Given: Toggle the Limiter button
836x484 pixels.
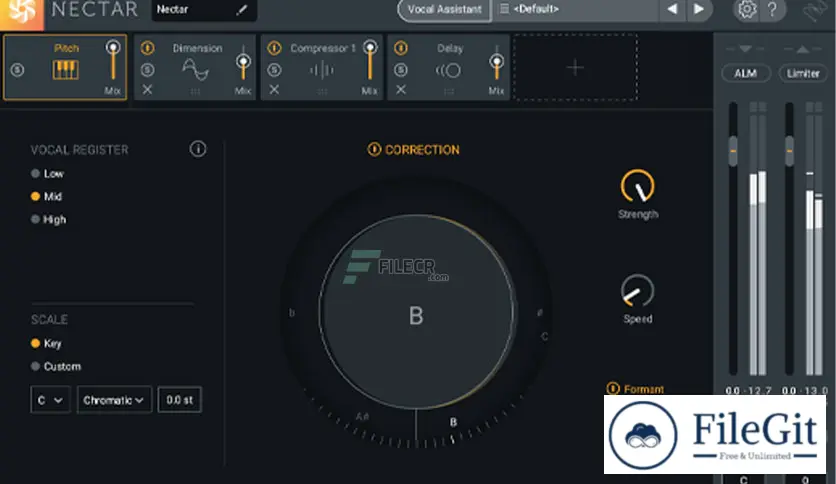Looking at the screenshot, I should (x=803, y=74).
